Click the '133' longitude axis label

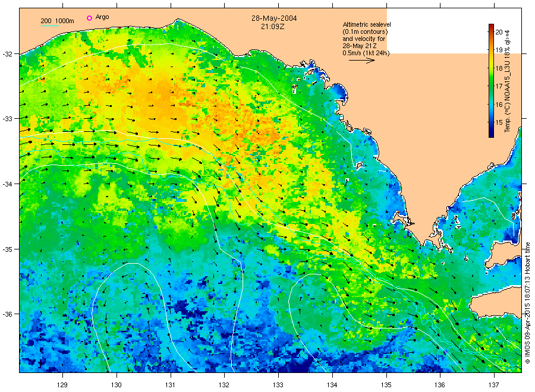[x=278, y=385]
